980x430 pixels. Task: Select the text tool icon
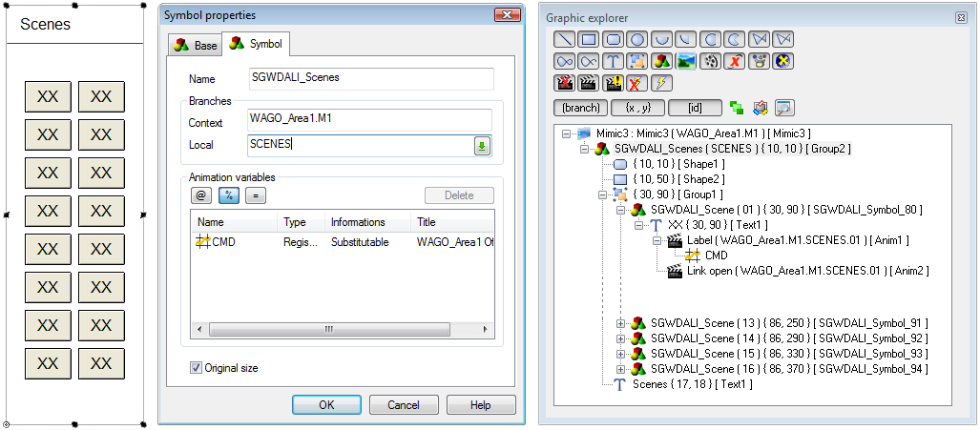tap(614, 62)
